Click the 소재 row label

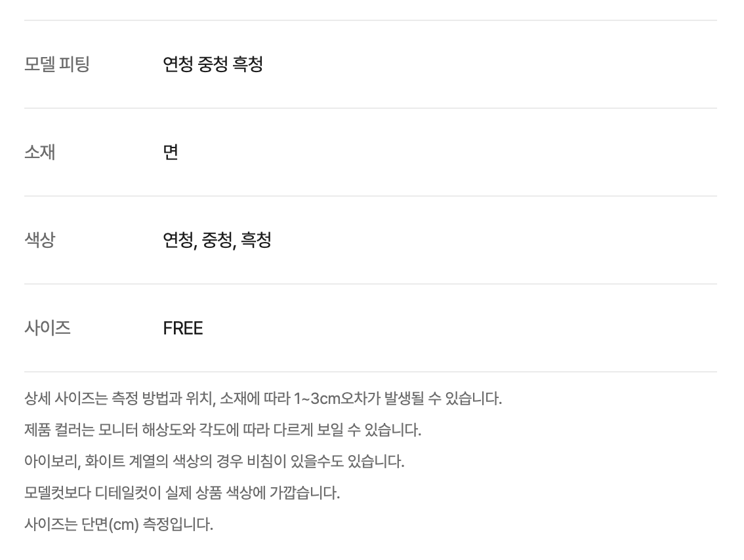tap(40, 152)
